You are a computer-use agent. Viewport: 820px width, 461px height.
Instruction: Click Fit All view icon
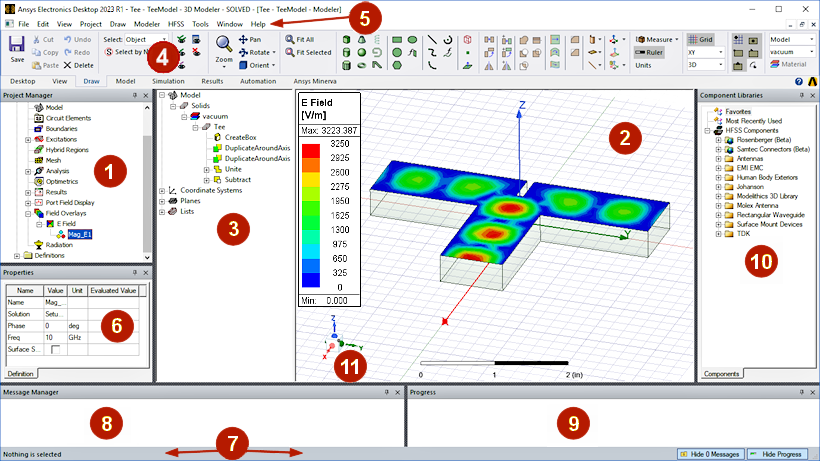300,39
